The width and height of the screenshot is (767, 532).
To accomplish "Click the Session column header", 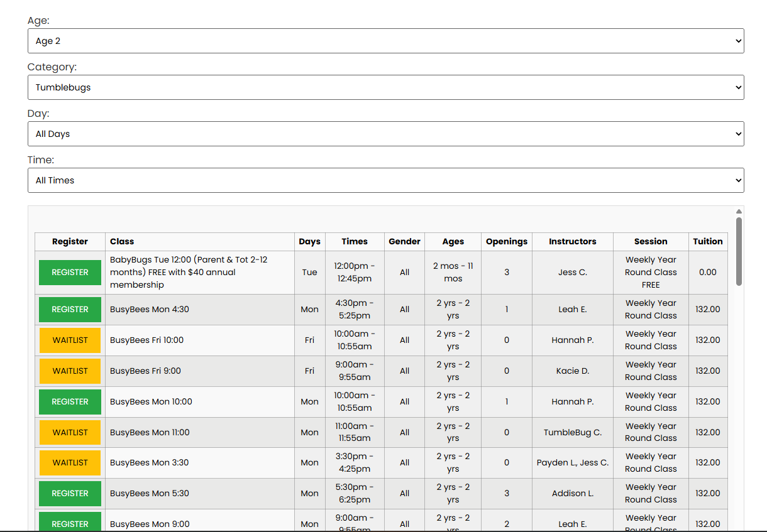I will [x=651, y=241].
